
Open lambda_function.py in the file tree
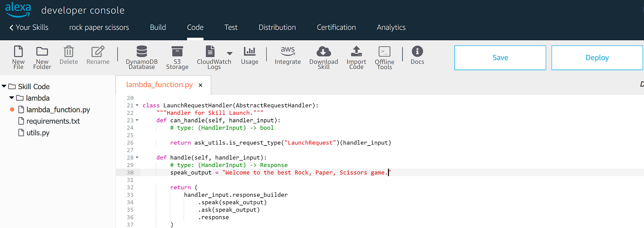[58, 110]
